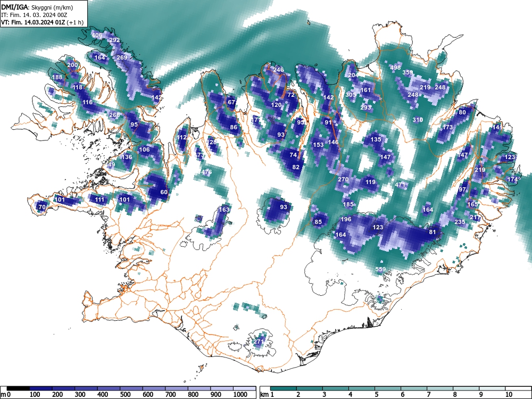
Task: Click the map value 559
Action: pos(381,269)
